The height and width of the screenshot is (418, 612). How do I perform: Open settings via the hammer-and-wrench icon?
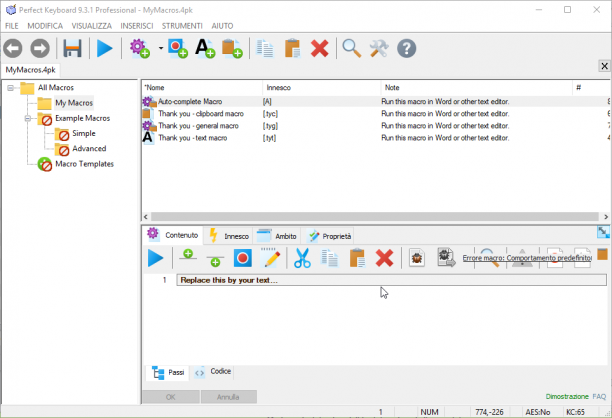[x=379, y=48]
